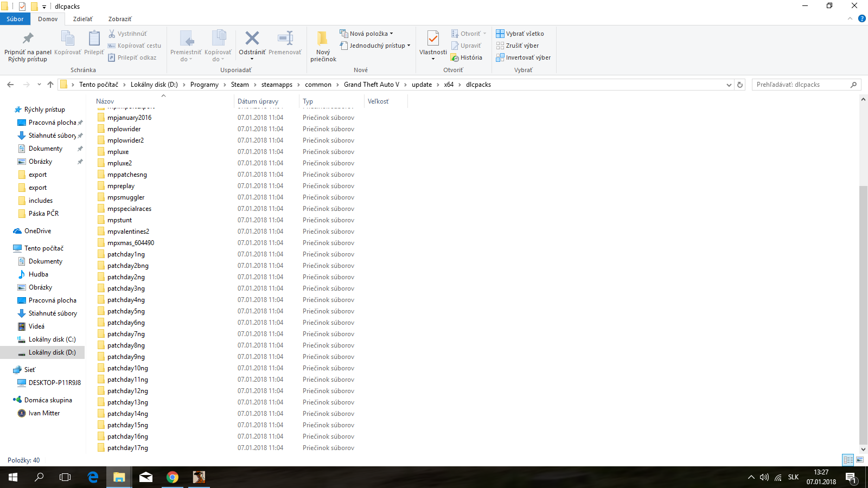Open the includes folder in sidebar
The height and width of the screenshot is (488, 868).
tap(41, 201)
